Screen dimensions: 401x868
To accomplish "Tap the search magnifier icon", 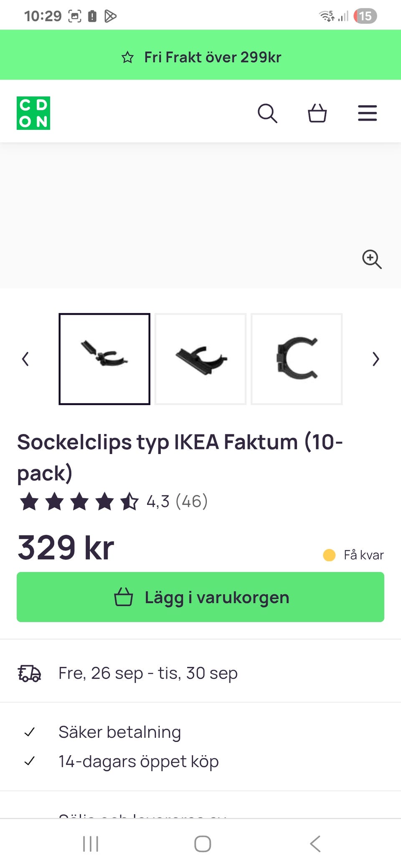I will (267, 113).
